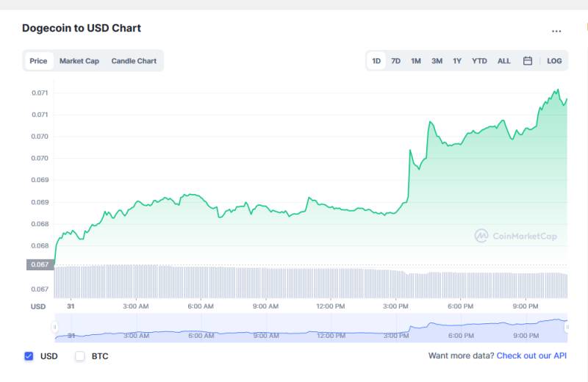588x382 pixels.
Task: Open the Check out our API link
Action: click(x=531, y=356)
